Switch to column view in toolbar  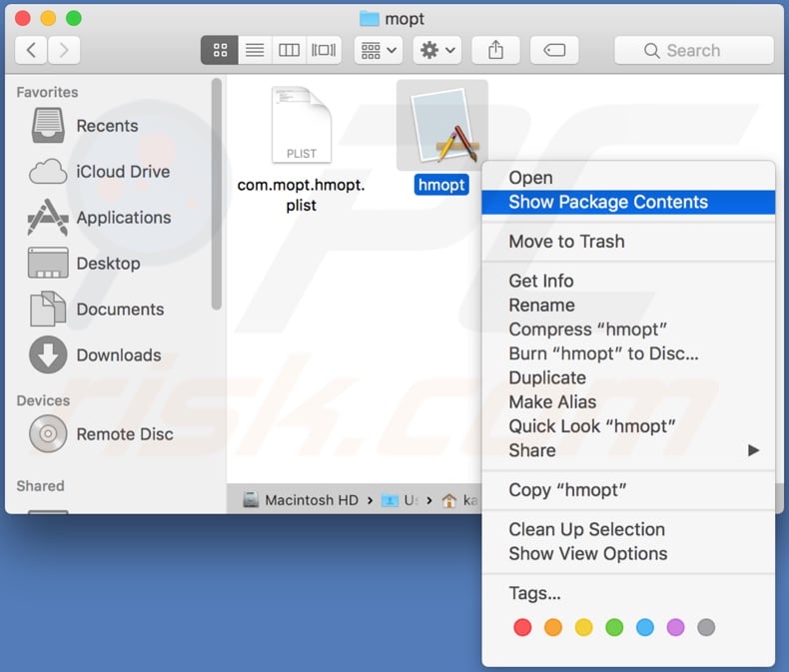tap(289, 50)
